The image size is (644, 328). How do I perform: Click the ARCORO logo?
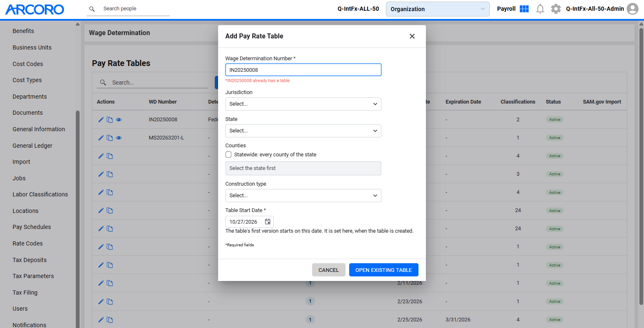[x=35, y=9]
